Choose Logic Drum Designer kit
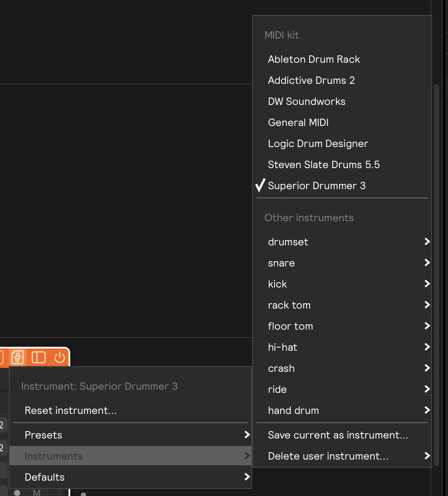448x496 pixels. click(x=342, y=144)
